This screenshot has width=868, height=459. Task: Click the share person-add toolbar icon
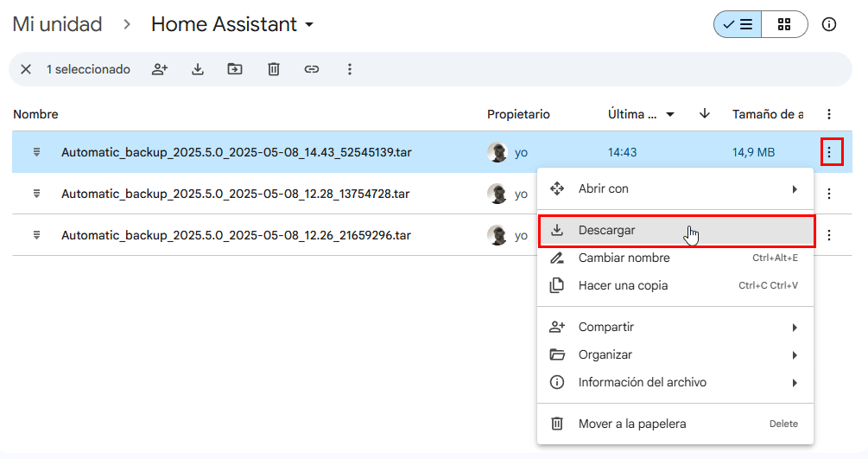(159, 69)
